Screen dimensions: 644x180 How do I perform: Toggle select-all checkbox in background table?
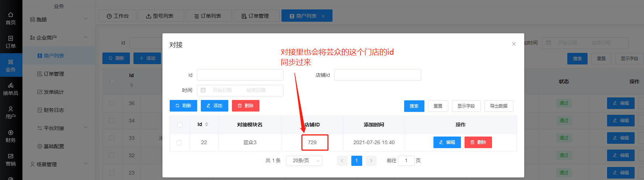pos(113,81)
